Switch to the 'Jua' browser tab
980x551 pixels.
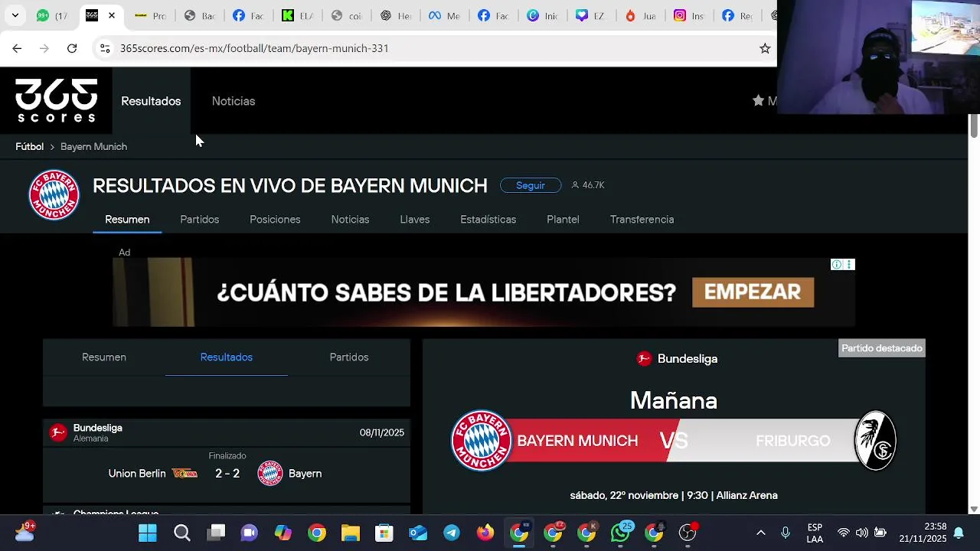click(639, 15)
